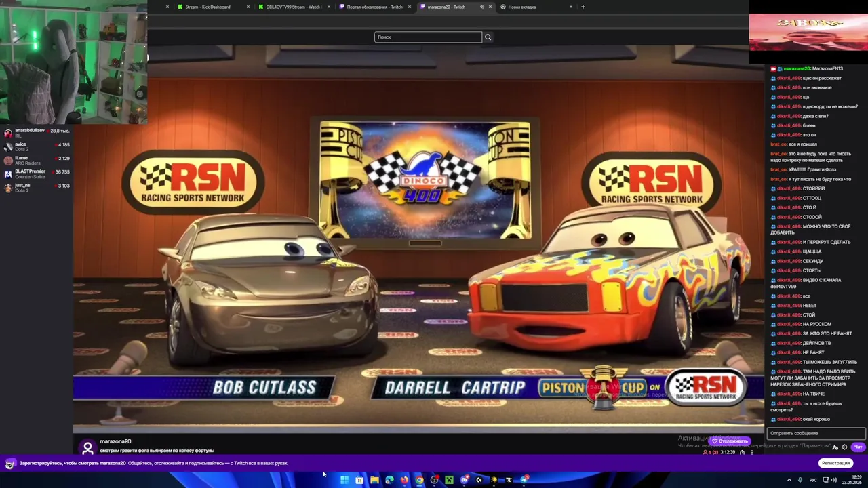868x488 pixels.
Task: Mute audio icon on marazona20 tab
Action: 481,7
